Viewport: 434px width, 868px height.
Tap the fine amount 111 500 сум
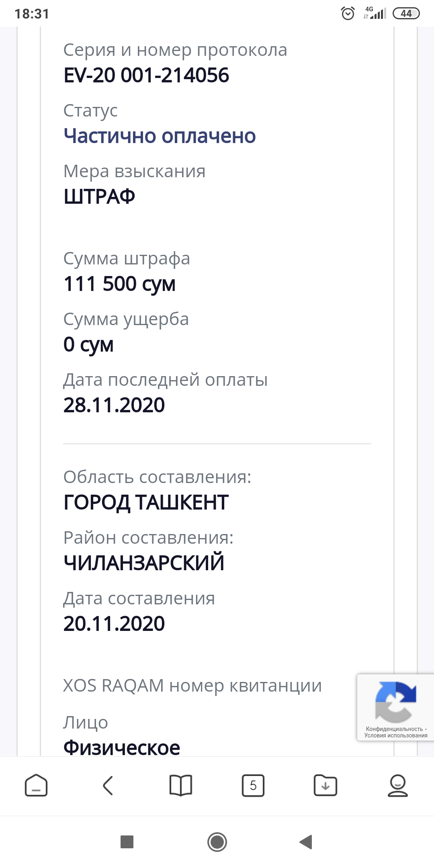pos(119,284)
